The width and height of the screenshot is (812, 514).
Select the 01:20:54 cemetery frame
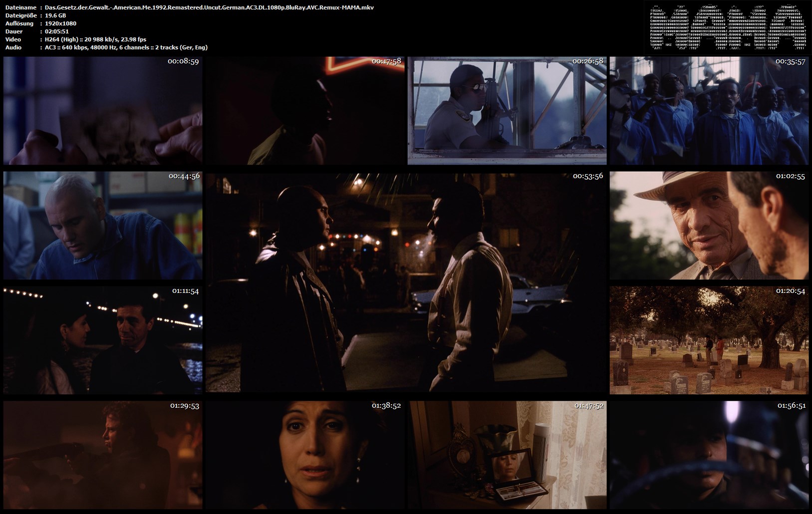(x=709, y=340)
